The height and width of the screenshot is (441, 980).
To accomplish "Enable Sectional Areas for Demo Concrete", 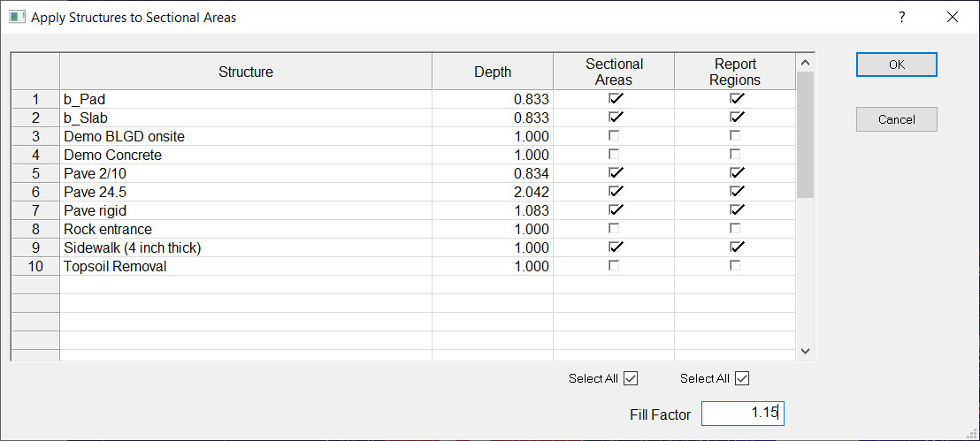I will pyautogui.click(x=615, y=154).
